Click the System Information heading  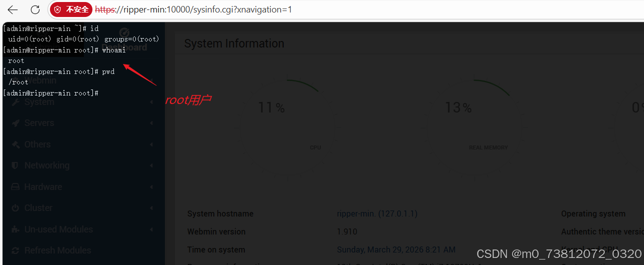click(234, 43)
